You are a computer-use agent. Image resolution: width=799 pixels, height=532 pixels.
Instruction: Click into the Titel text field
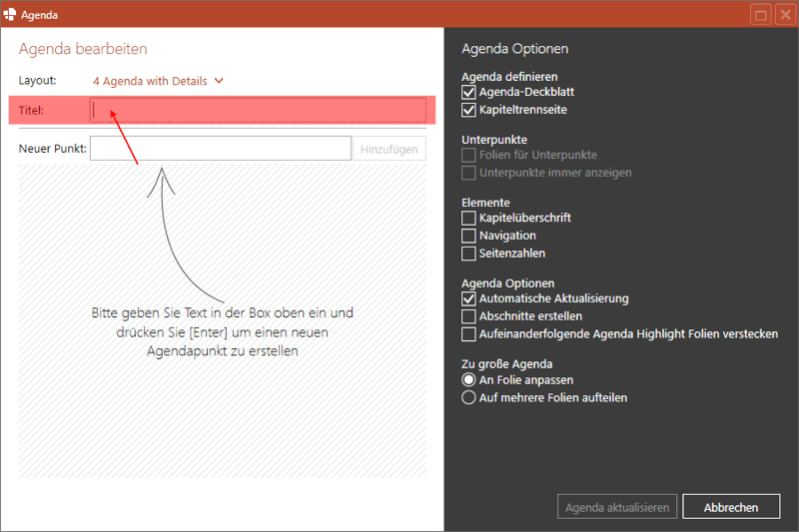[258, 110]
